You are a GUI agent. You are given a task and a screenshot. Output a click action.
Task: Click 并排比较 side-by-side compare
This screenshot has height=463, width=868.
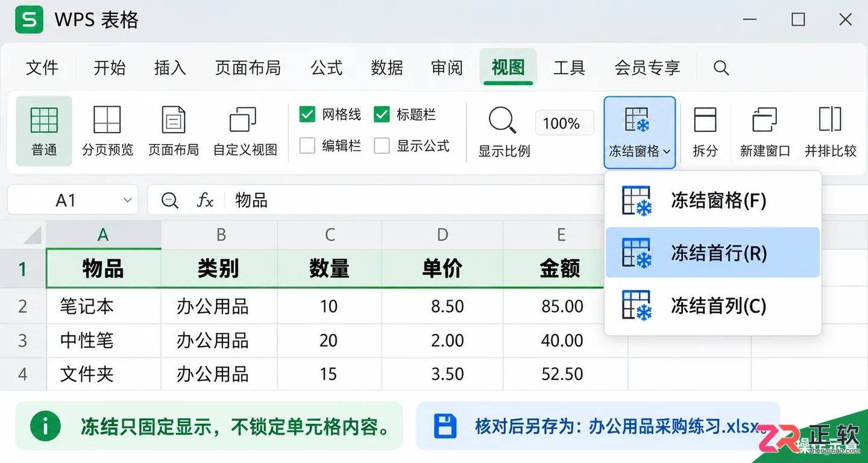coord(830,119)
